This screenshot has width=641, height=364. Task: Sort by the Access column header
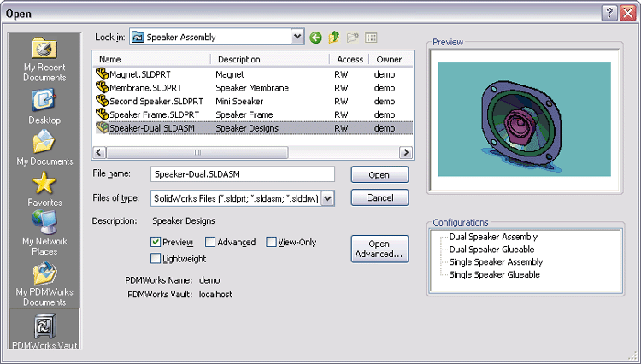[x=350, y=59]
